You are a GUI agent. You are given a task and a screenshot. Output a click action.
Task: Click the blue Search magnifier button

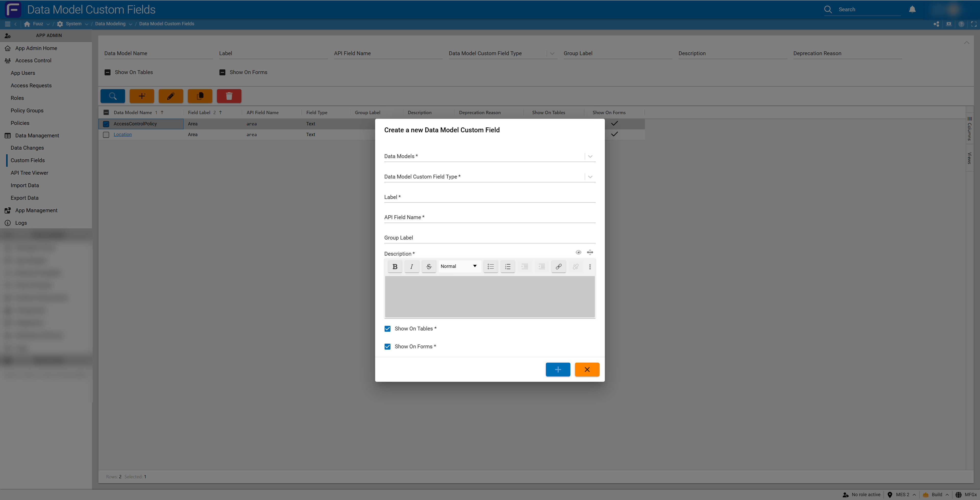coord(112,96)
